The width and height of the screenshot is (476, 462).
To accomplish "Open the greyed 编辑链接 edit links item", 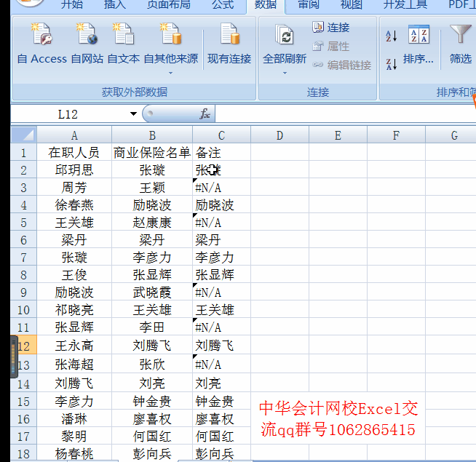I will (x=342, y=65).
